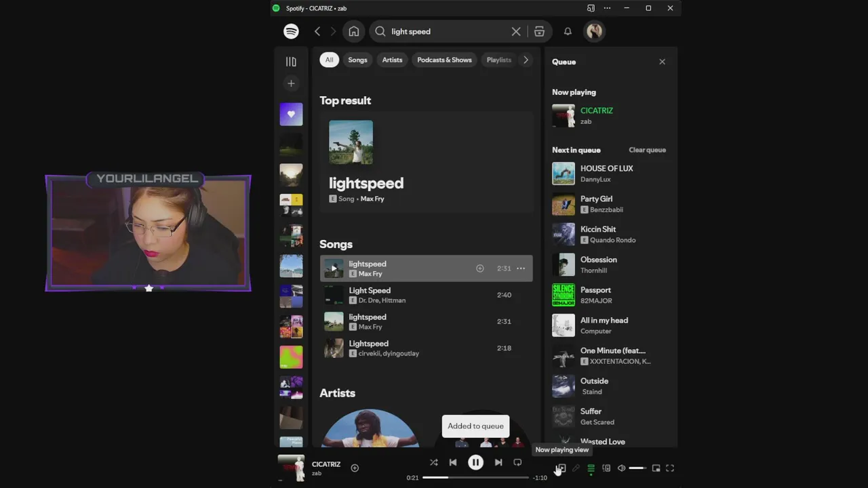Show more filter chips with right chevron
The height and width of the screenshot is (488, 868).
pyautogui.click(x=526, y=60)
